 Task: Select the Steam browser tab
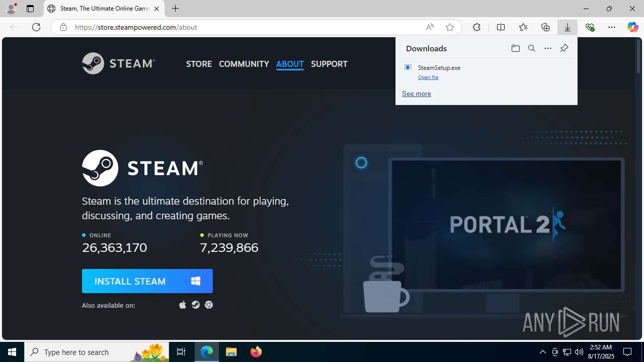104,9
